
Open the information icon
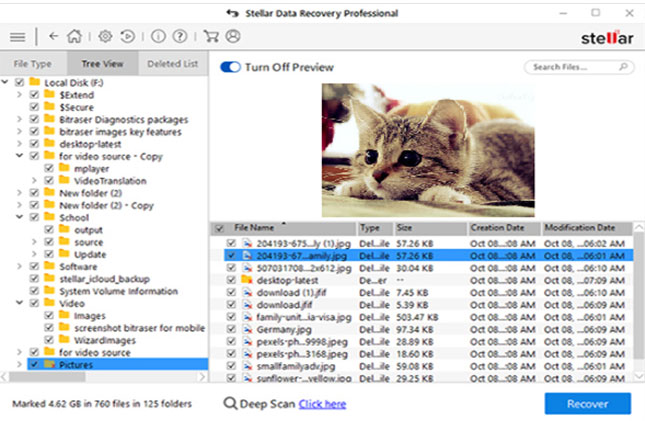[x=158, y=36]
